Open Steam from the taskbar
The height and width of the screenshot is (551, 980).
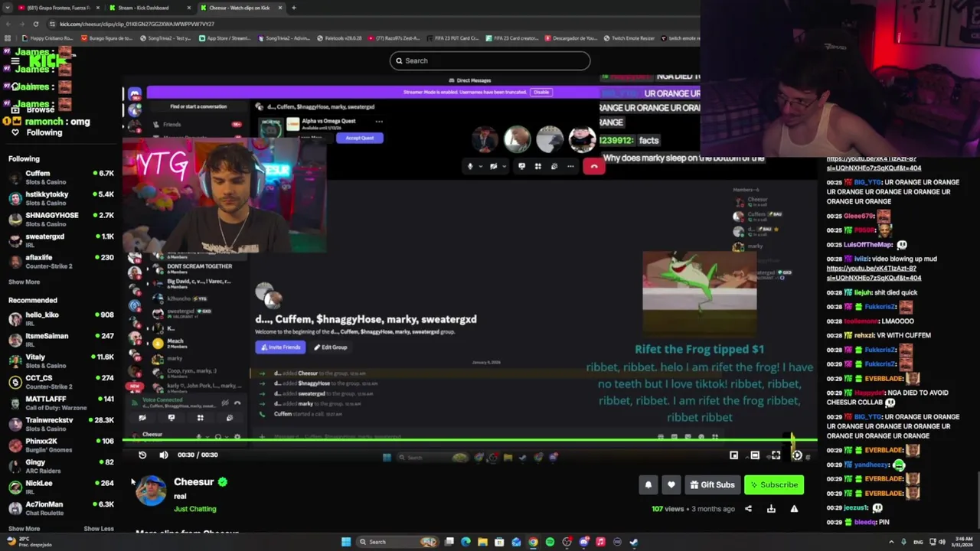(634, 542)
